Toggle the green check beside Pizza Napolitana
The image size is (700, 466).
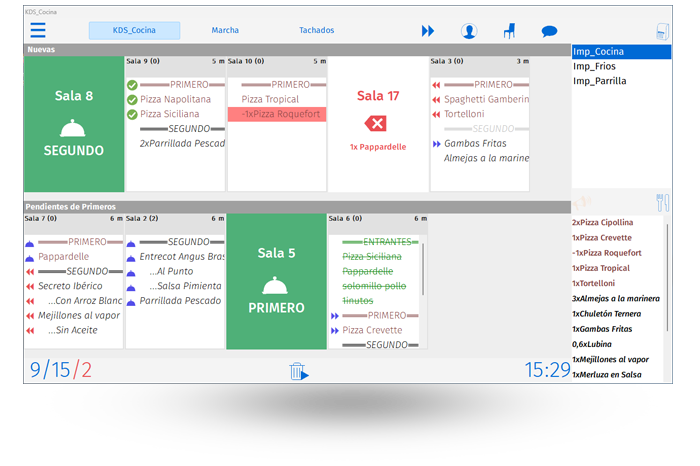point(132,100)
